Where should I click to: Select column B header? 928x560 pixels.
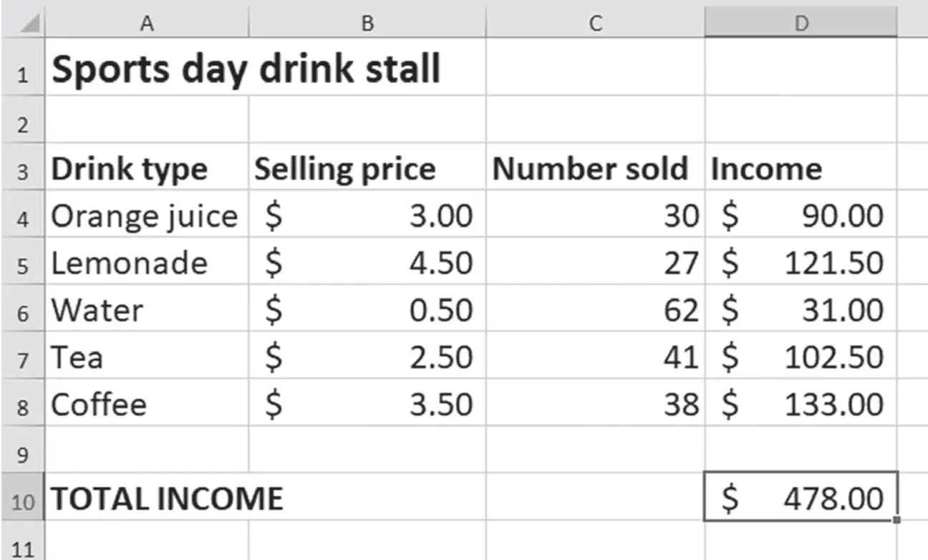[x=367, y=24]
